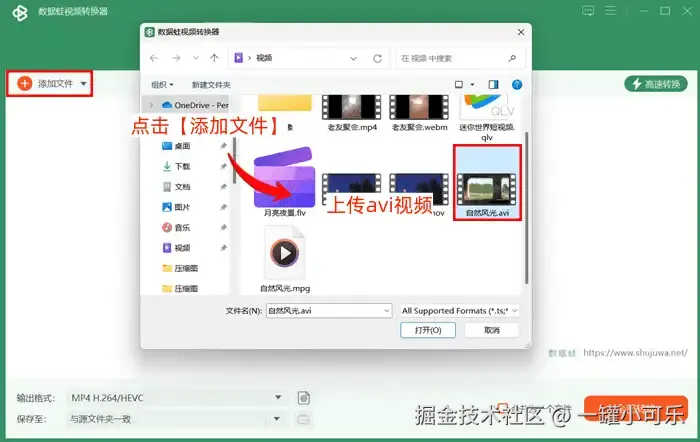Expand address bar history dropdown

coord(354,58)
